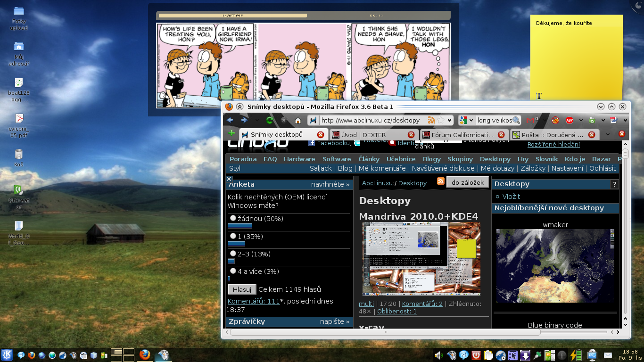
Task: Switch to 'Fórum Californicati...' tab
Action: (464, 134)
